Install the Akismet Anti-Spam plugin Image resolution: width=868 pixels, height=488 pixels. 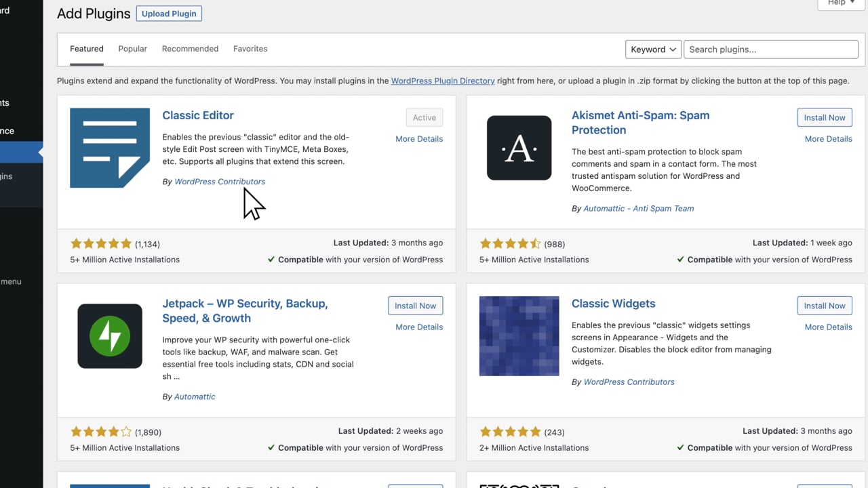825,117
